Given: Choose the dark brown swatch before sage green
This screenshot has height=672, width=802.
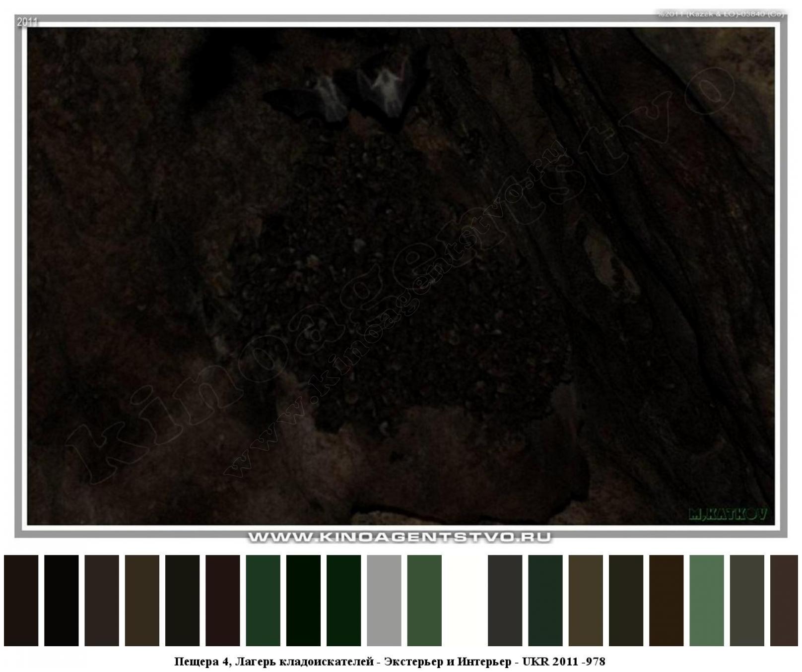Looking at the screenshot, I should pos(667,601).
